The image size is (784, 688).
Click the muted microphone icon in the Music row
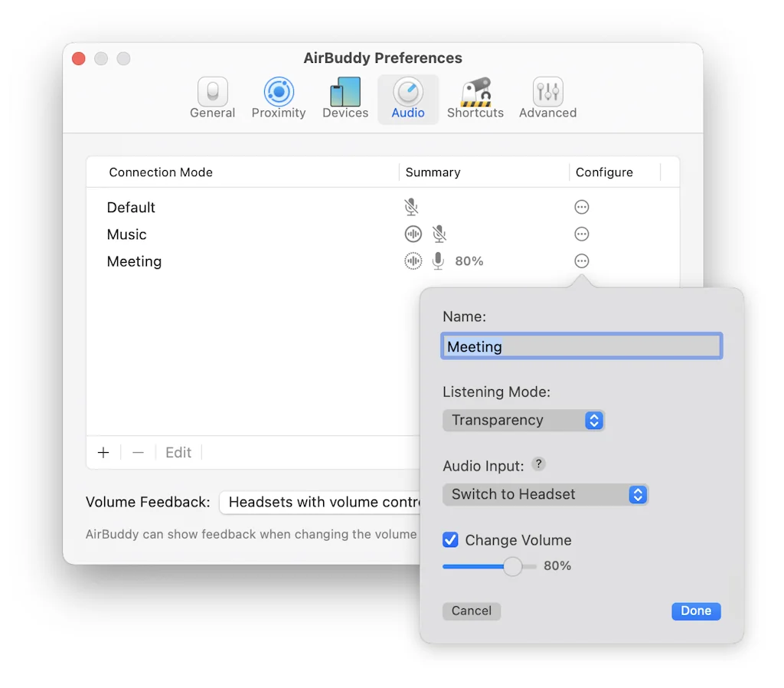tap(439, 234)
